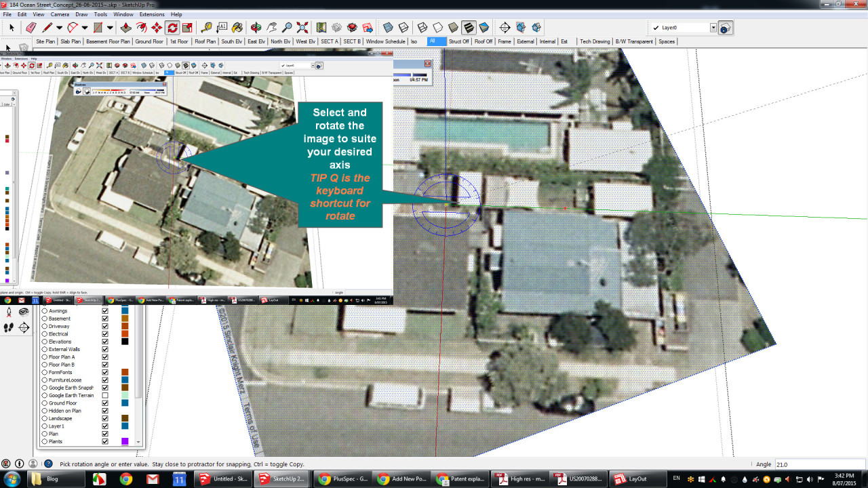Select the Eraser tool in toolbar
Viewport: 868px width, 488px height.
click(x=31, y=28)
